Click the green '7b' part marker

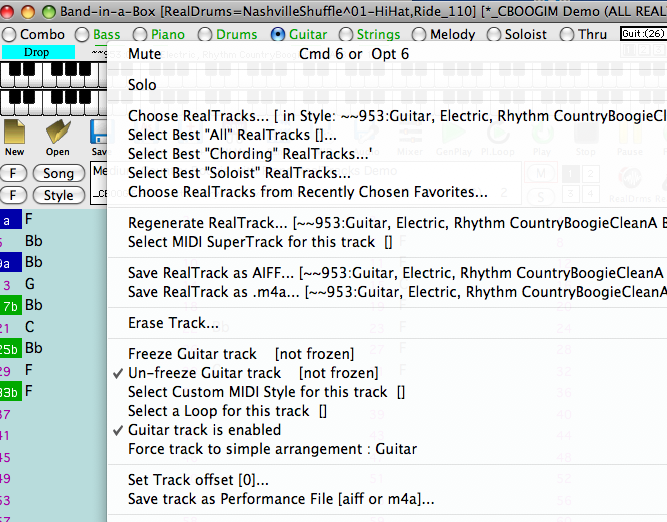[10, 306]
